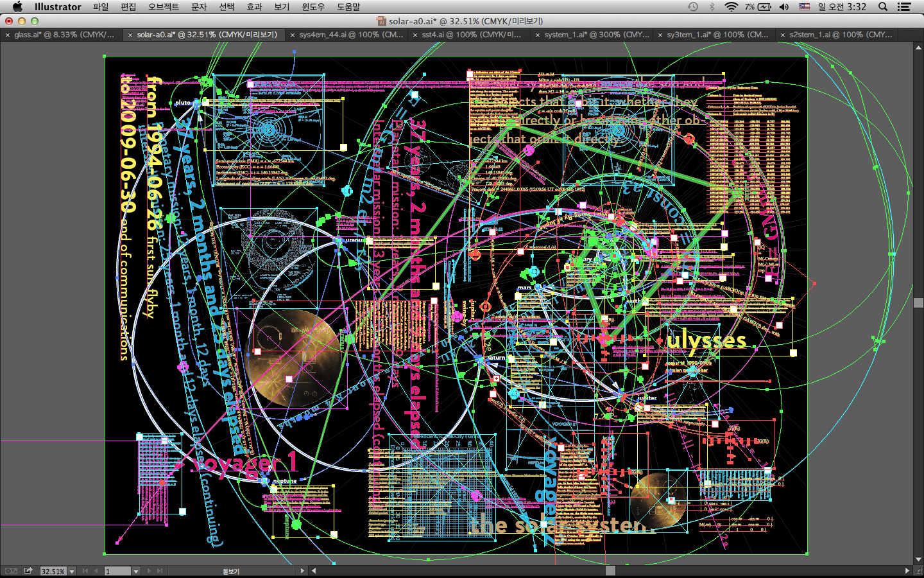The height and width of the screenshot is (578, 924).
Task: Close the sy3tem_1.ai tab
Action: 660,35
